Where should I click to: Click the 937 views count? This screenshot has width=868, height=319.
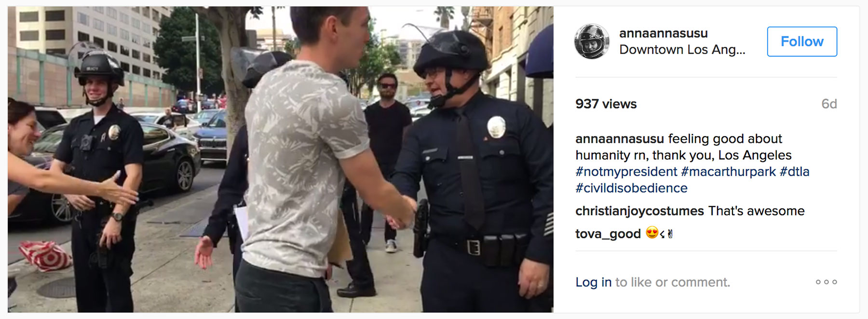coord(606,104)
